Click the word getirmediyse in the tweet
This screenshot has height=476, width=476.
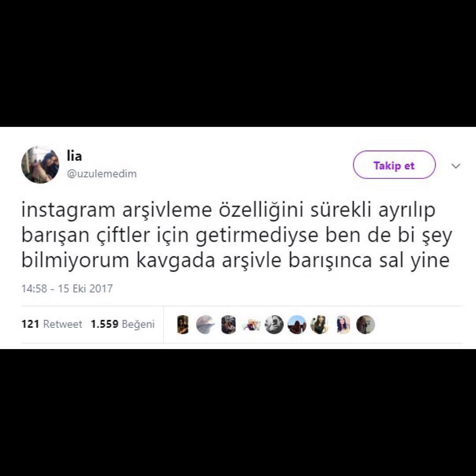[x=257, y=235]
